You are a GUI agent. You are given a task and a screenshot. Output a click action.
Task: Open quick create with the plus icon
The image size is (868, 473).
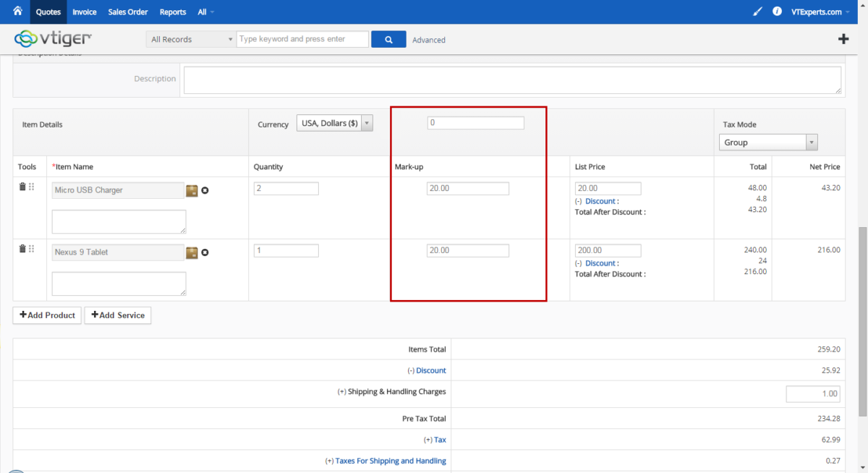pos(843,38)
